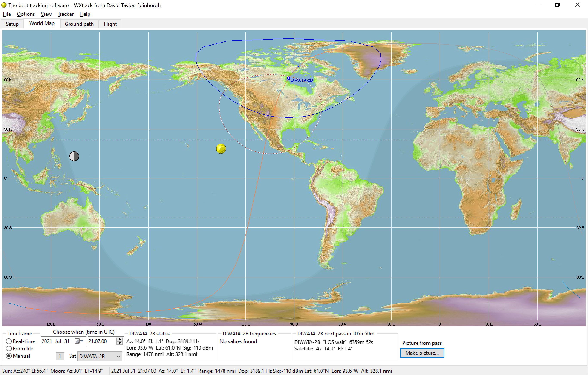Click the half-shaded Moon marker on map
Screen dimensions: 588x375
coord(74,156)
